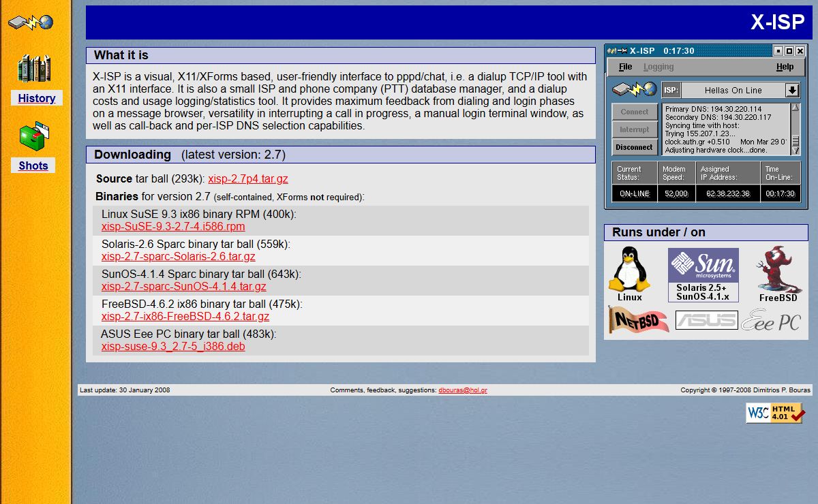Open the History bookshelf icon
The width and height of the screenshot is (818, 504).
coord(34,69)
